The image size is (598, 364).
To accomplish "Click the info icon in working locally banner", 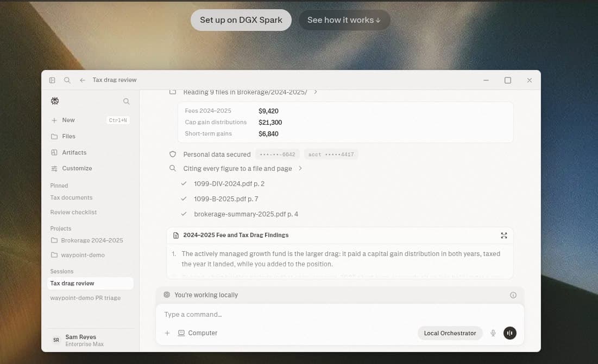I will pos(513,295).
